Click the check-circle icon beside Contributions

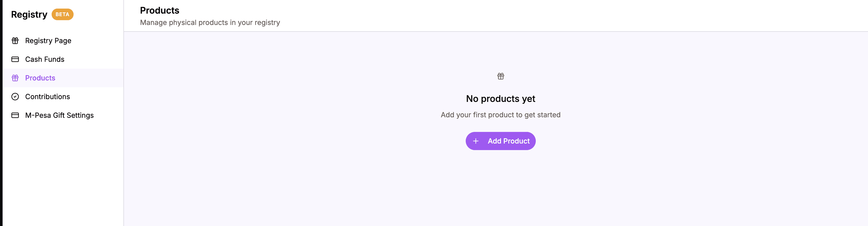[x=15, y=96]
